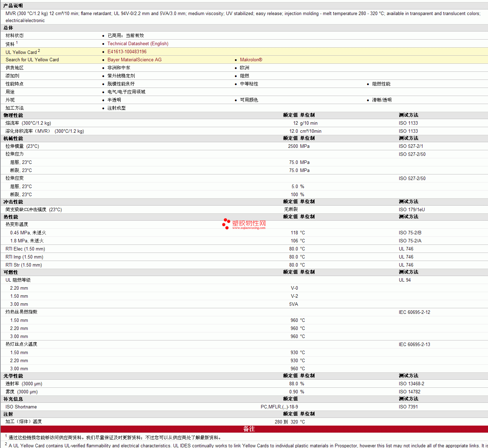Image resolution: width=488 pixels, height=448 pixels.
Task: Click the 紫外线稳定剂 additive value
Action: tap(121, 76)
